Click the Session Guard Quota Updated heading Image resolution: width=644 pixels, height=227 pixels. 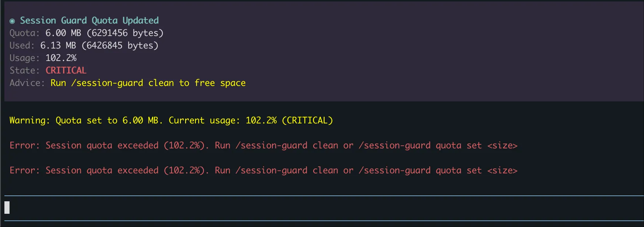[x=89, y=21]
